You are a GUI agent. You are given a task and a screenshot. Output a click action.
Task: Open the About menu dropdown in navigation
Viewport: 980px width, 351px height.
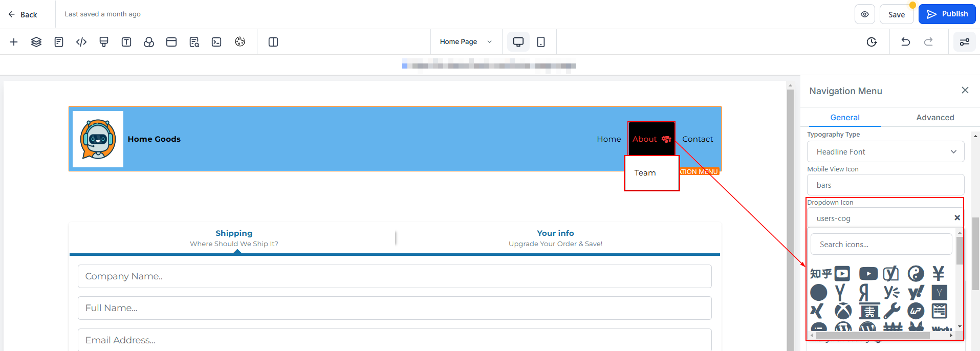tap(651, 139)
